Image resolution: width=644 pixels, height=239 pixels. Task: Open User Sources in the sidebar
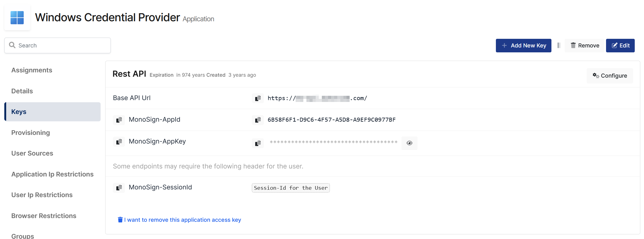(x=32, y=153)
